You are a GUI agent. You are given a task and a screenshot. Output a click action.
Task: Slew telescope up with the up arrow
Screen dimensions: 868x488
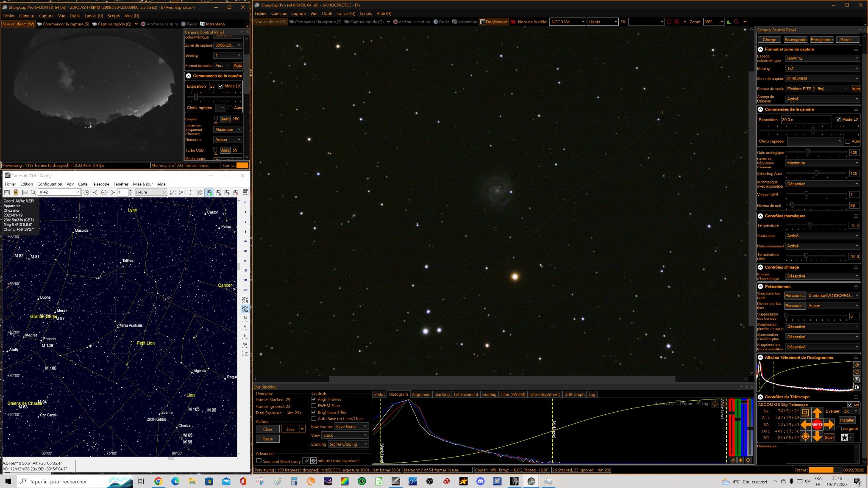point(817,412)
